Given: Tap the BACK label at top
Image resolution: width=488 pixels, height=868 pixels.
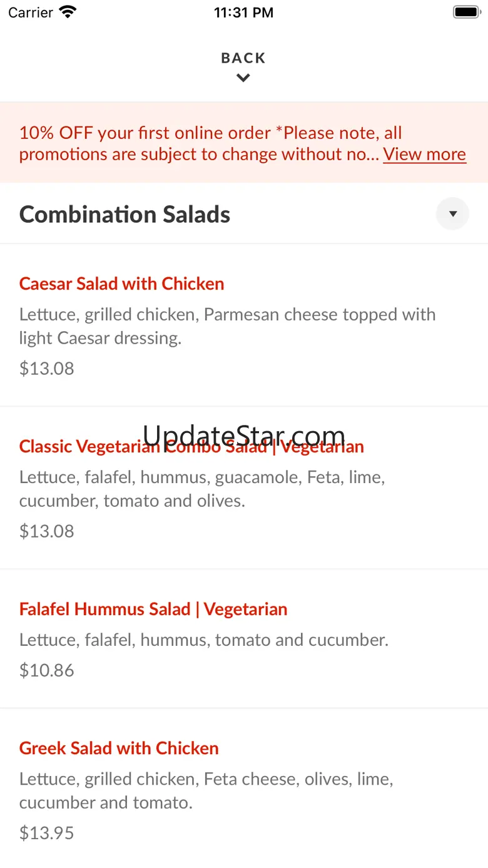Looking at the screenshot, I should click(x=243, y=58).
